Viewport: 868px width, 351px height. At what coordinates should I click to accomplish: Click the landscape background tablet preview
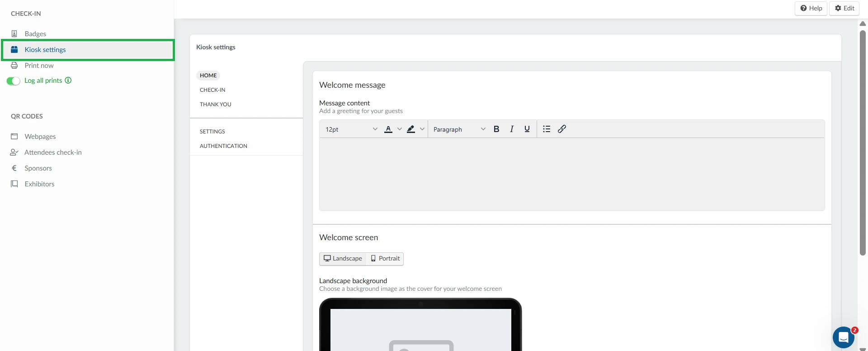click(420, 324)
